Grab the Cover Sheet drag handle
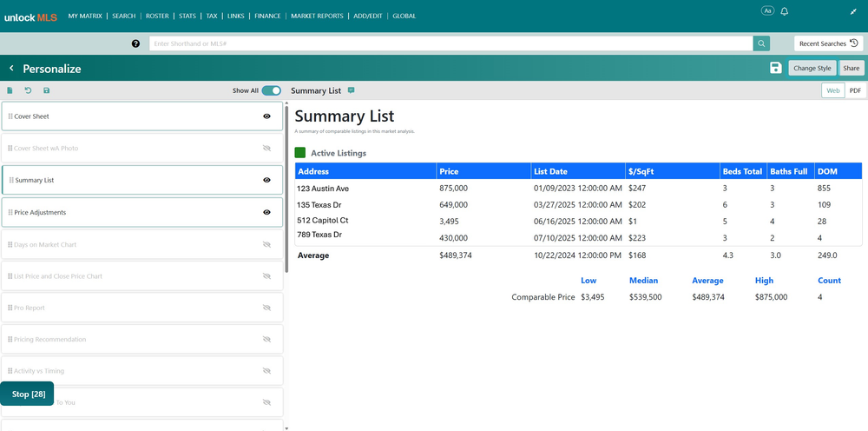The width and height of the screenshot is (868, 431). (10, 116)
